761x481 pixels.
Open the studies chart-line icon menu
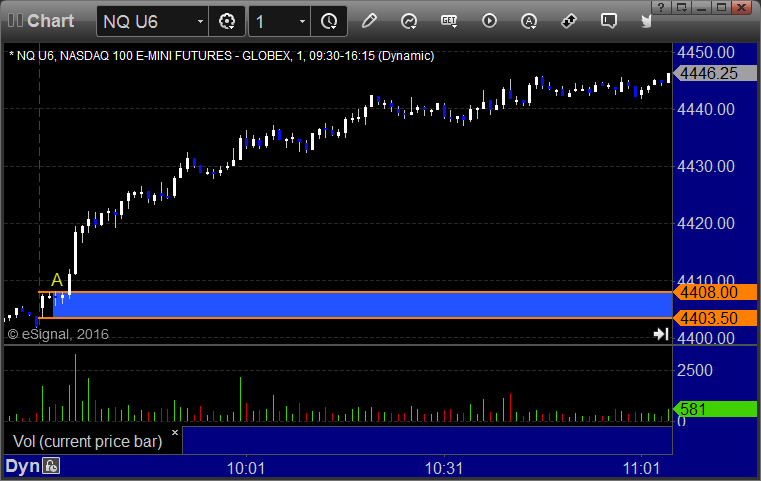(x=409, y=21)
